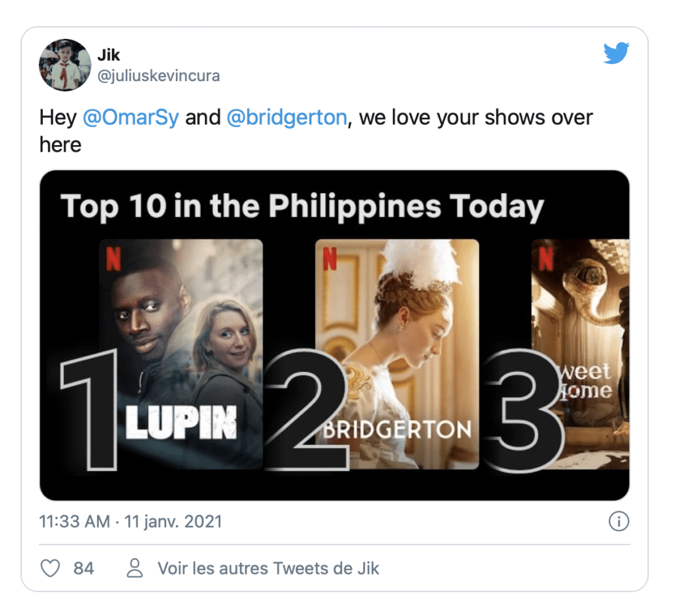
Task: Open the @bridgerton mention link
Action: pyautogui.click(x=287, y=117)
